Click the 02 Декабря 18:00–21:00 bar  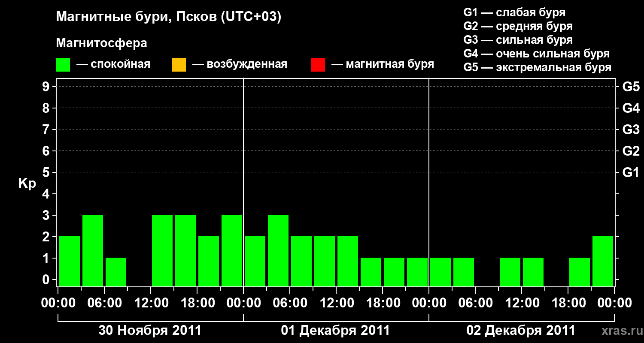click(580, 272)
